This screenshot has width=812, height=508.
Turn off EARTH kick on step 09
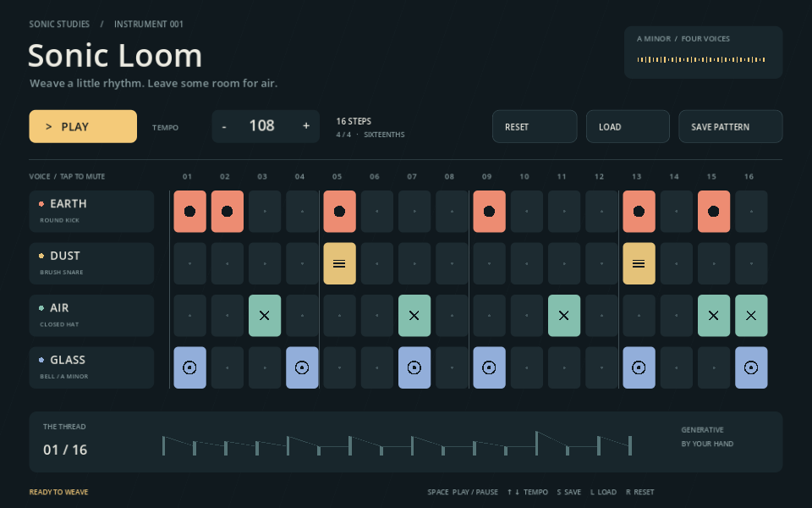click(490, 212)
